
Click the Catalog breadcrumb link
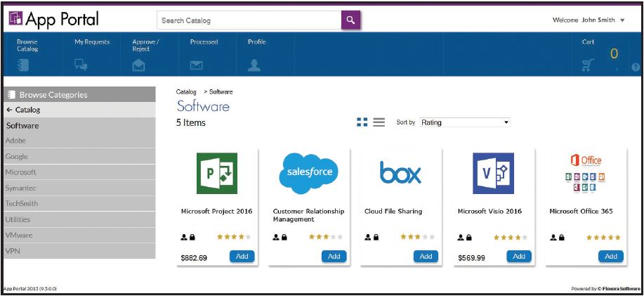point(186,91)
